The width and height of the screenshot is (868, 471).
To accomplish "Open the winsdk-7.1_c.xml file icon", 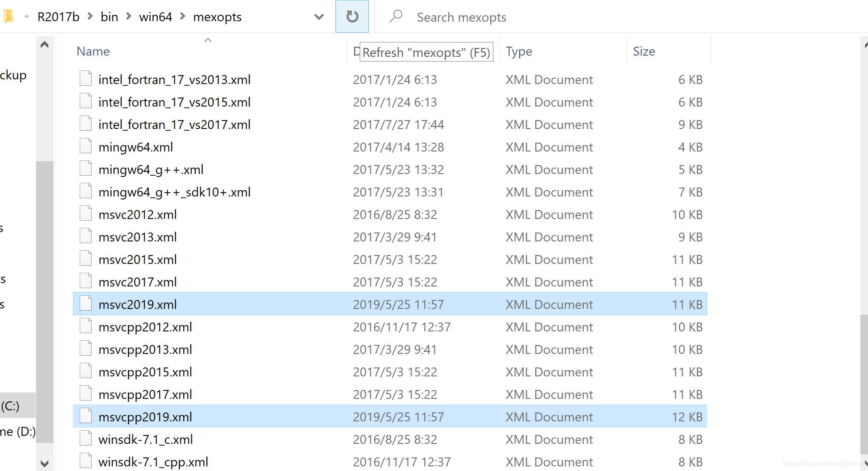I will coord(85,438).
